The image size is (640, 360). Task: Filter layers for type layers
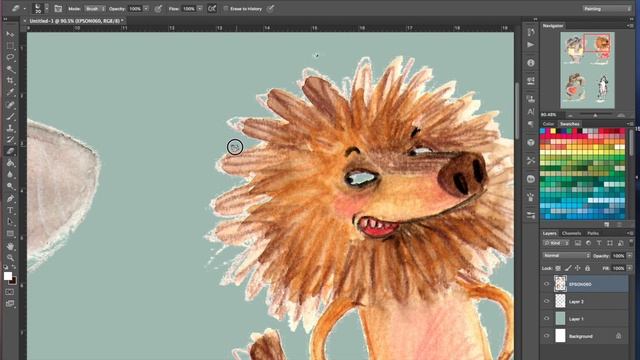click(599, 243)
